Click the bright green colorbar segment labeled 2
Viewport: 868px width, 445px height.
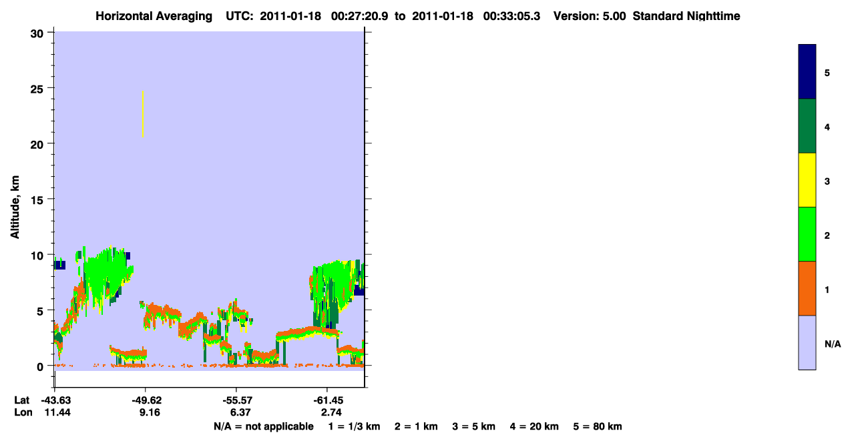click(x=807, y=234)
